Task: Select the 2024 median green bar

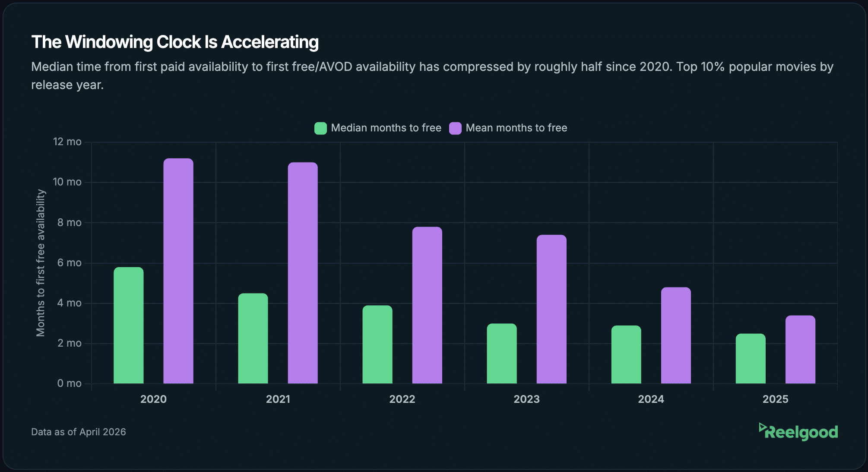Action: click(x=626, y=354)
